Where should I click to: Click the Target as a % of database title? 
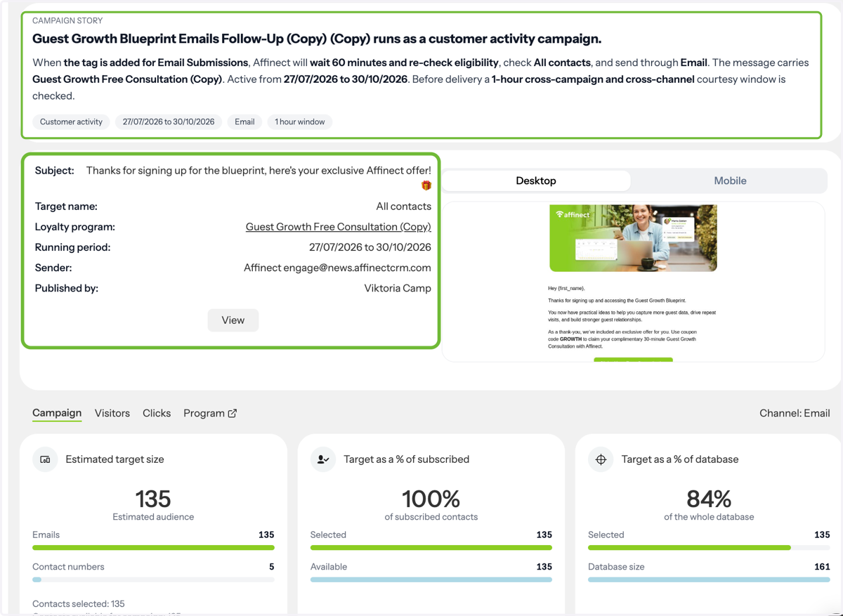(x=680, y=459)
